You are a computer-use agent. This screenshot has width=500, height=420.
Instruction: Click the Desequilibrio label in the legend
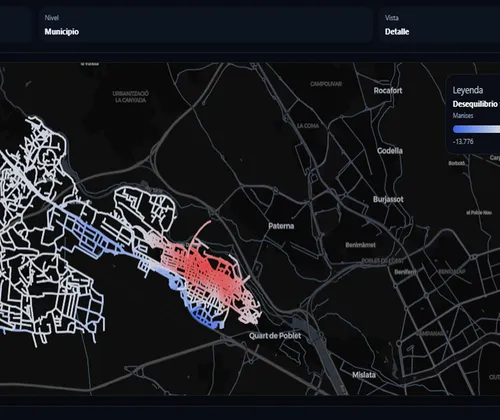pyautogui.click(x=475, y=104)
